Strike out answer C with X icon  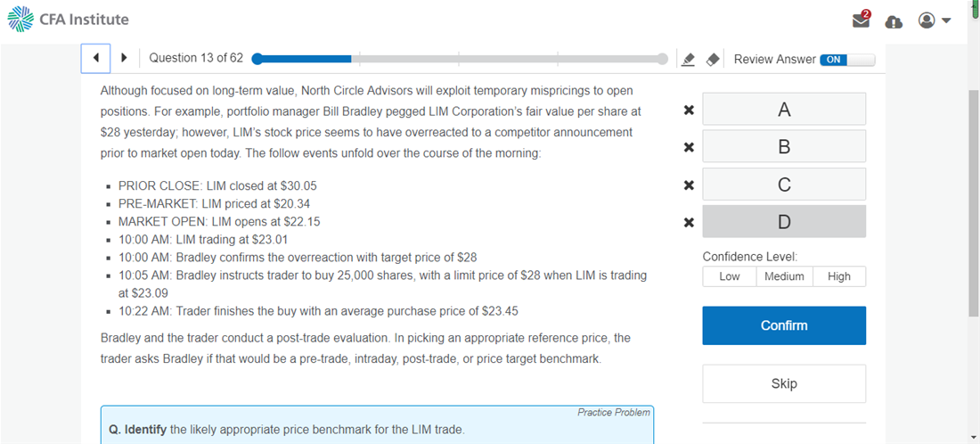click(x=689, y=185)
